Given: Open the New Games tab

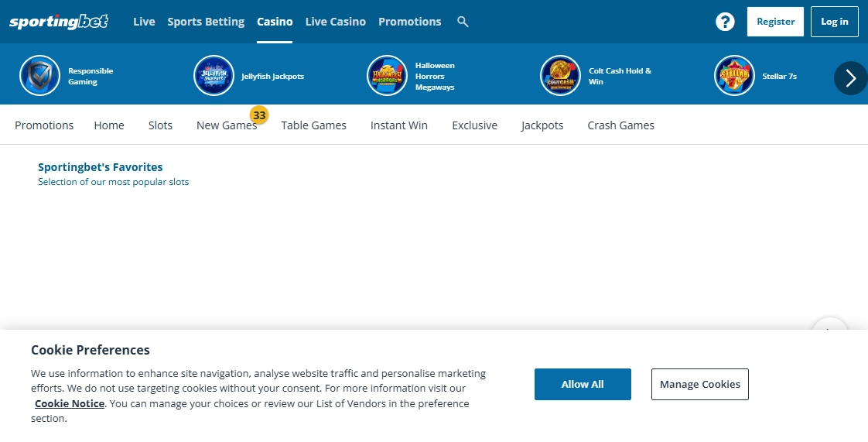Looking at the screenshot, I should tap(227, 125).
